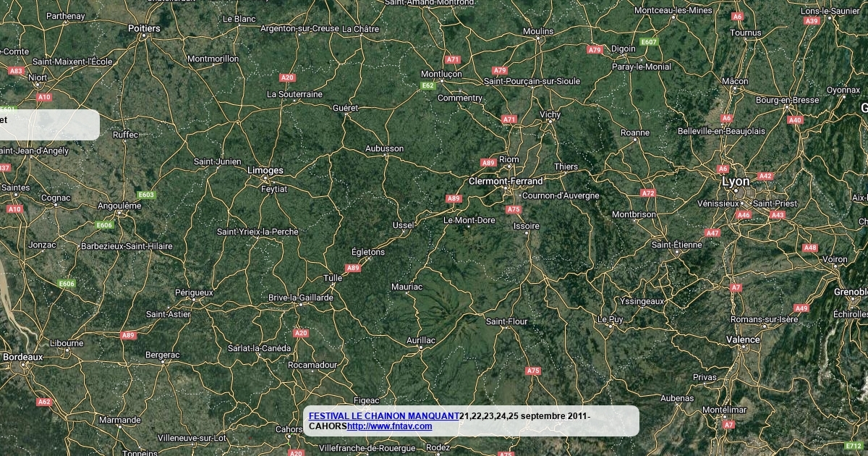Select the Limoges city label
Screen dimensions: 868x456
pos(265,170)
